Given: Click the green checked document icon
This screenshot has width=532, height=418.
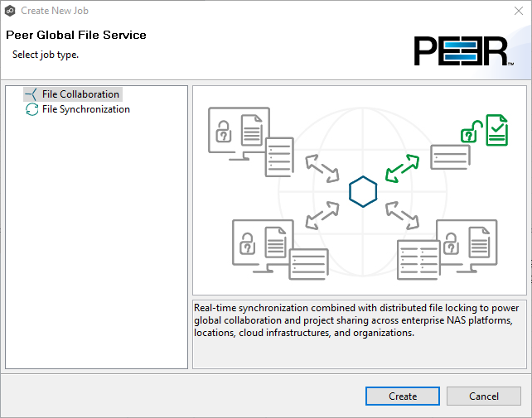Looking at the screenshot, I should pos(496,130).
